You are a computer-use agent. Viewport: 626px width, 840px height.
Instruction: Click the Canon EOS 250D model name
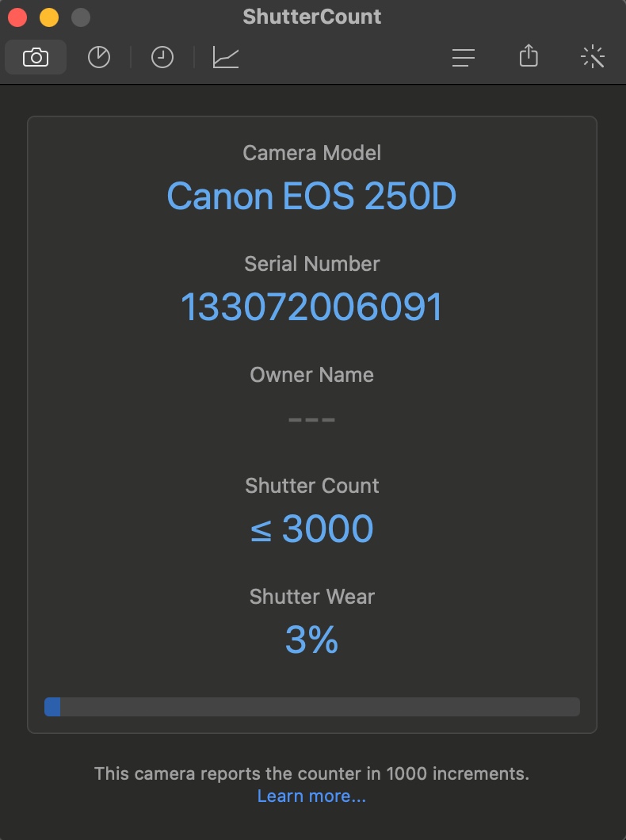pyautogui.click(x=311, y=196)
